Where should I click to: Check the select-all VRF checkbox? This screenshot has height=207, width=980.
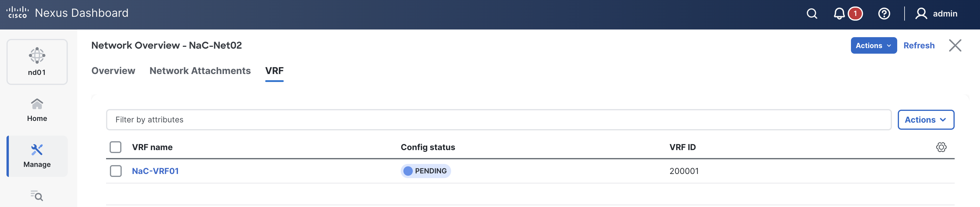[x=116, y=147]
